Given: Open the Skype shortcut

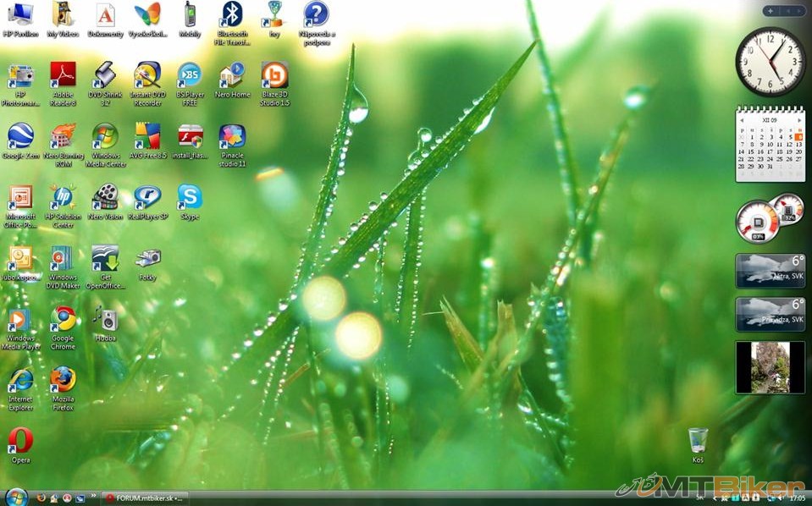Looking at the screenshot, I should pyautogui.click(x=190, y=197).
